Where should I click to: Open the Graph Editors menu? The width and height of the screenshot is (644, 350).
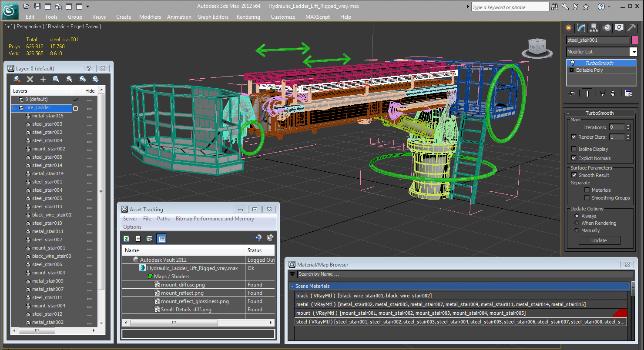tap(213, 17)
